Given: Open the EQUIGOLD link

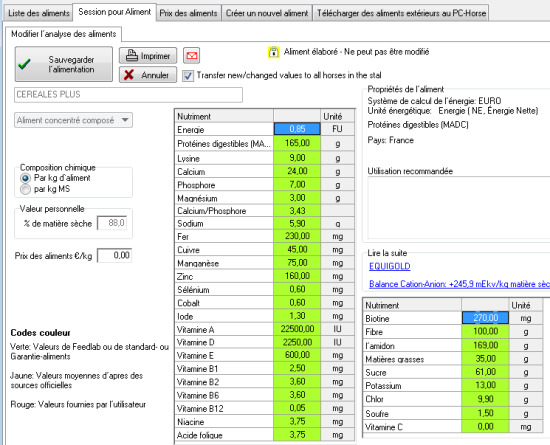Looking at the screenshot, I should click(389, 267).
